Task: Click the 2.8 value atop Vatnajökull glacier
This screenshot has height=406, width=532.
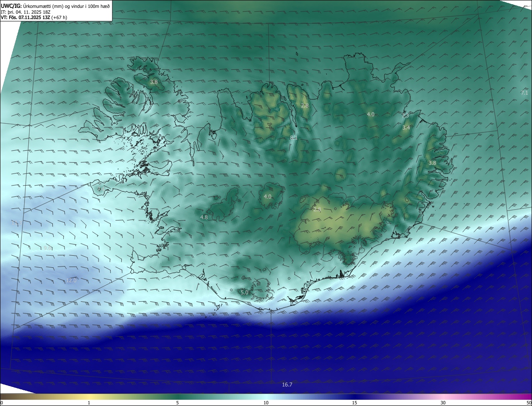Action: (317, 210)
